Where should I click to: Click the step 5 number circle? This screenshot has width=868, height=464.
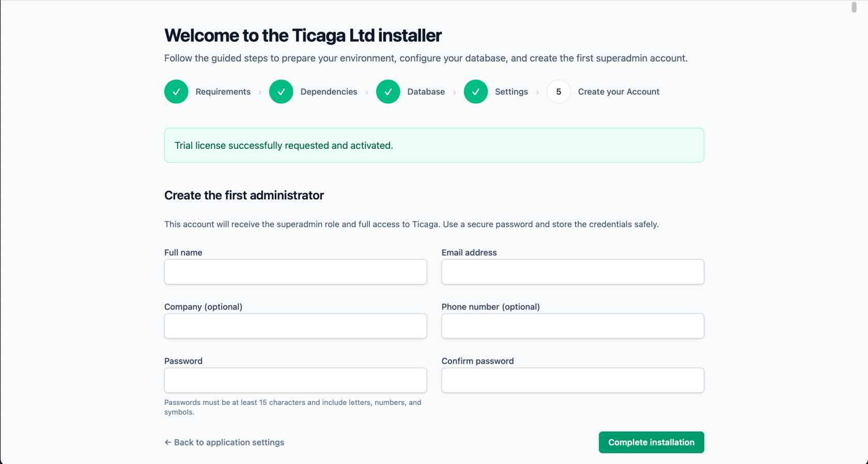point(559,91)
